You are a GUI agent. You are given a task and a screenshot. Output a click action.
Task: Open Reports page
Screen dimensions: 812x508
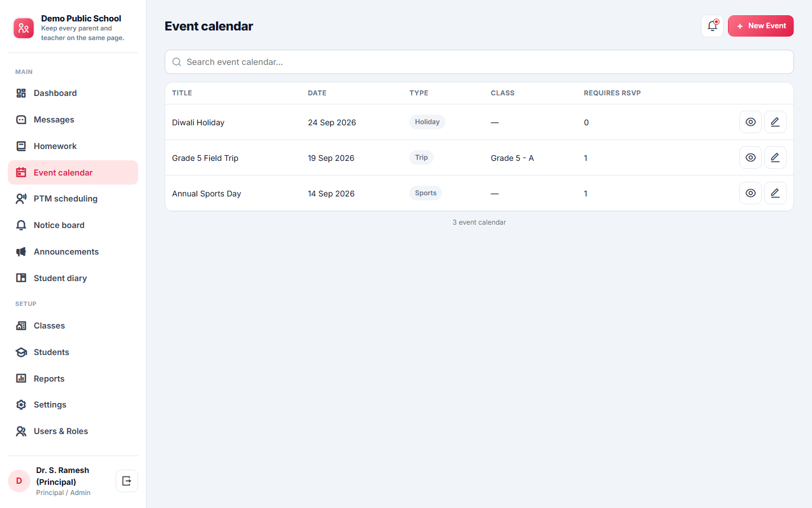tap(73, 379)
